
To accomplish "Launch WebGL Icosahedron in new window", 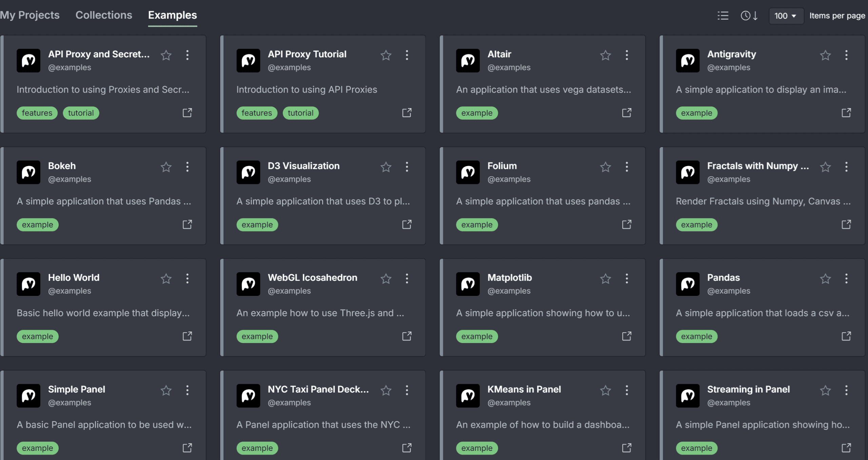I will coord(407,336).
